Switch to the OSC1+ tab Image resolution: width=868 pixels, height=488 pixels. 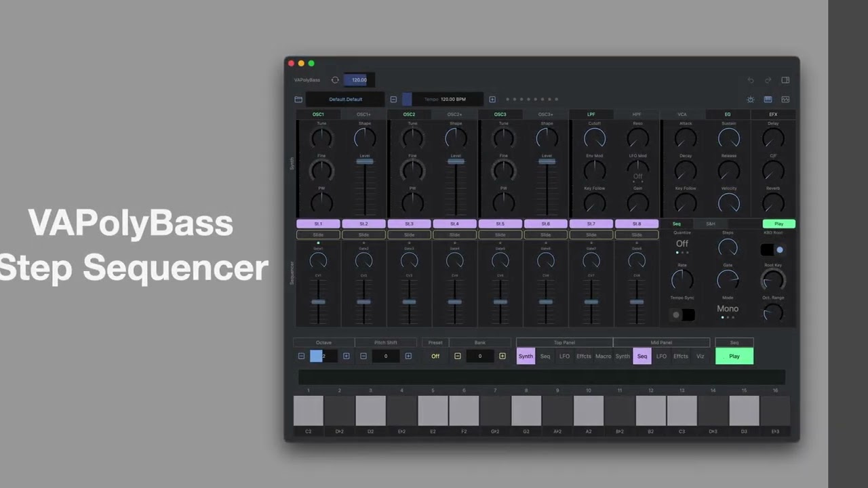[363, 115]
